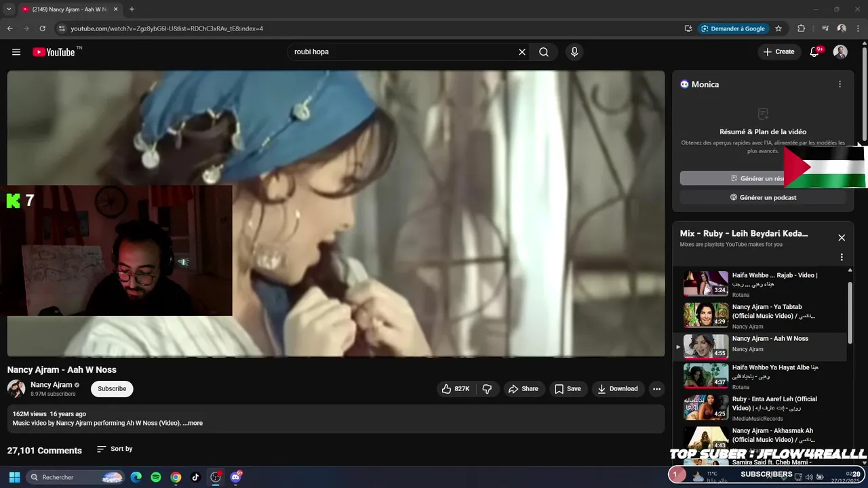Clear the search text with the X

pos(522,52)
